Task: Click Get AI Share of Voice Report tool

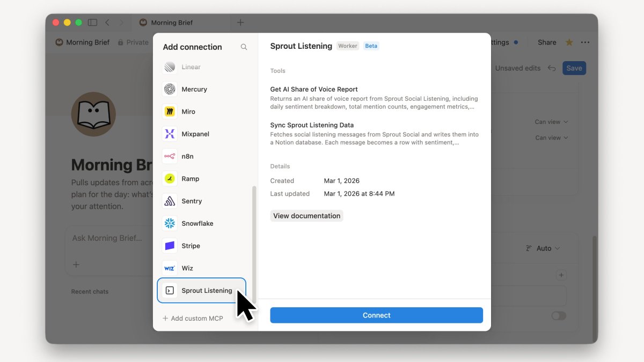Action: (x=374, y=98)
